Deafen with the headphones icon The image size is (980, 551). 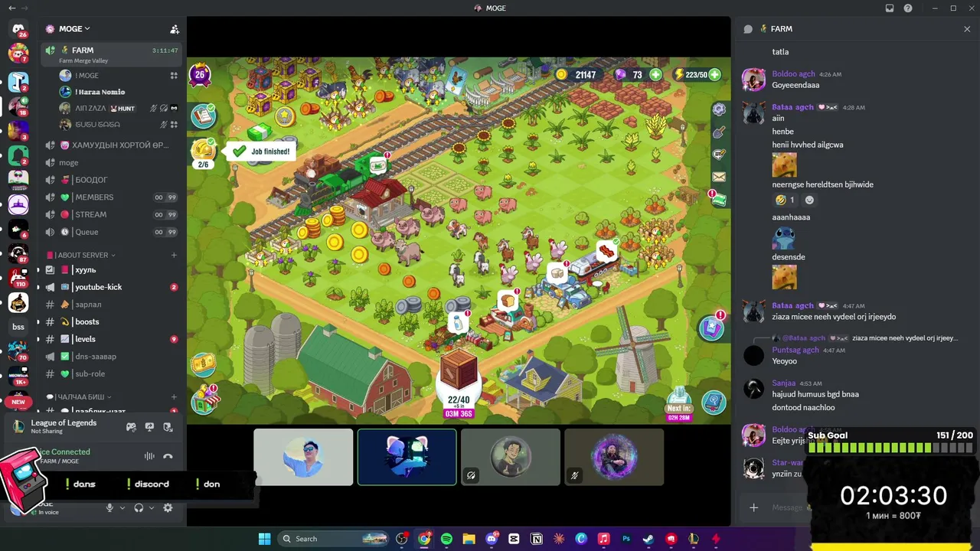coord(139,508)
